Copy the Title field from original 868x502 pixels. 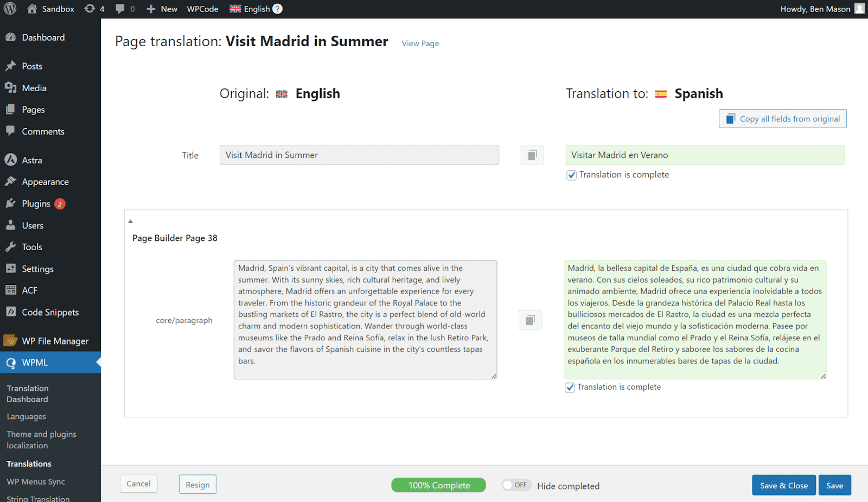532,155
